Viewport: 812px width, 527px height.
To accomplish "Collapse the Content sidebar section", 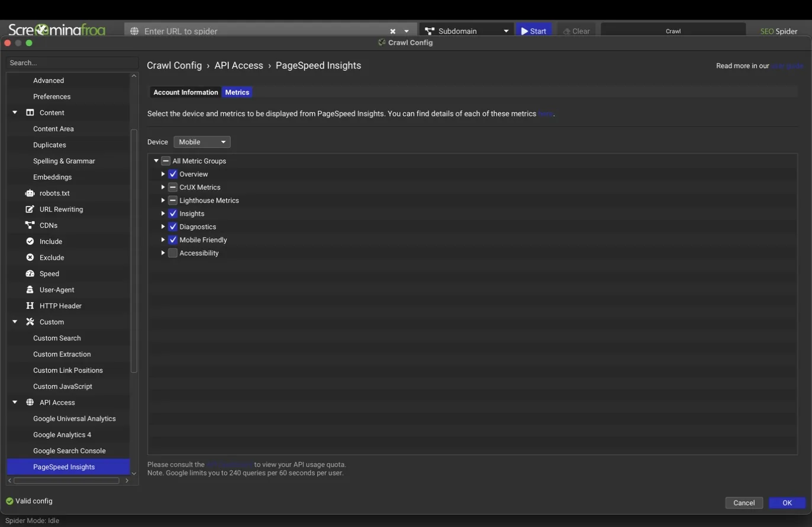I will pyautogui.click(x=15, y=112).
